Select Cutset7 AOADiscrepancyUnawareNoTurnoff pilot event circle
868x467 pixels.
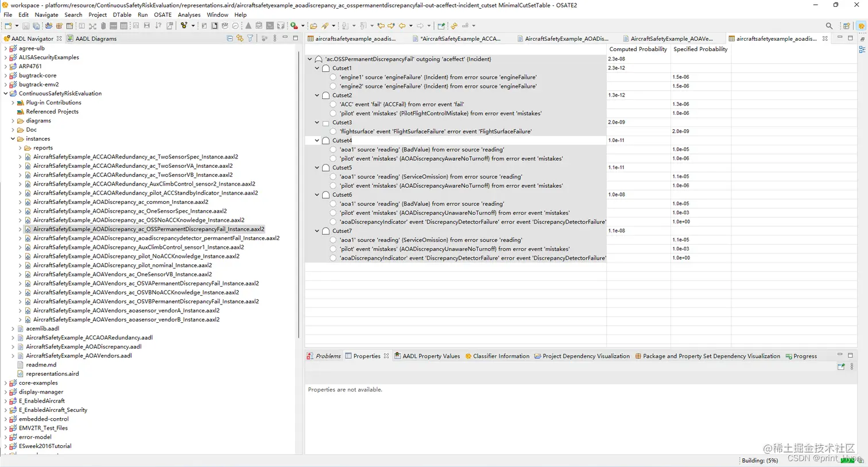click(x=333, y=249)
